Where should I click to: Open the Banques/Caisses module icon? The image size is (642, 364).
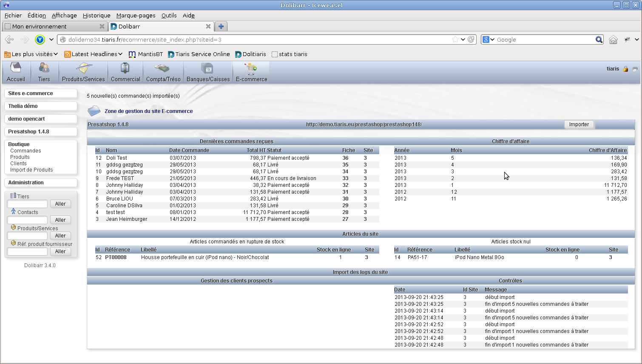(x=207, y=68)
